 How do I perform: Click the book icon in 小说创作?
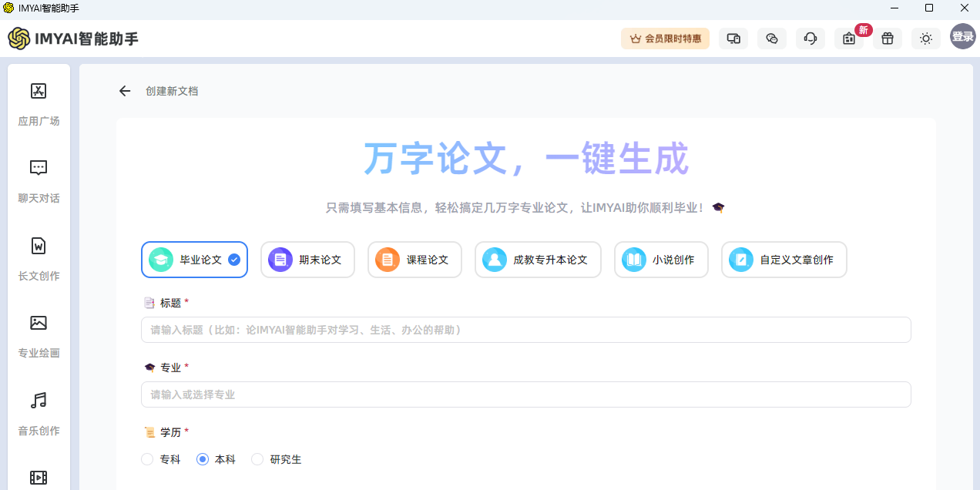pos(634,260)
